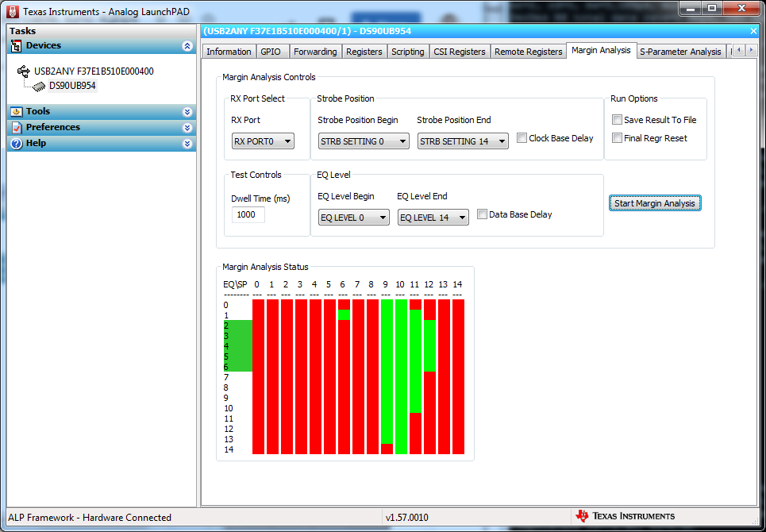Click the Preferences section header label
Image resolution: width=766 pixels, height=532 pixels.
(x=53, y=127)
